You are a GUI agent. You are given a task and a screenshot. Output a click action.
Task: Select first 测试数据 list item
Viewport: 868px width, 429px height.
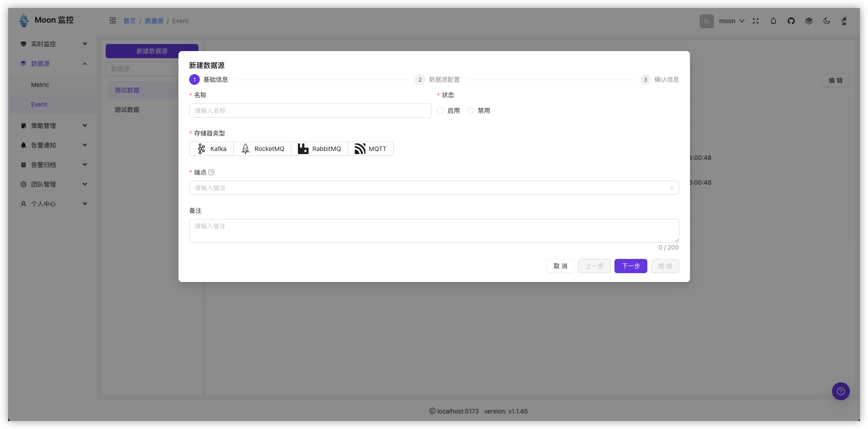[x=143, y=90]
